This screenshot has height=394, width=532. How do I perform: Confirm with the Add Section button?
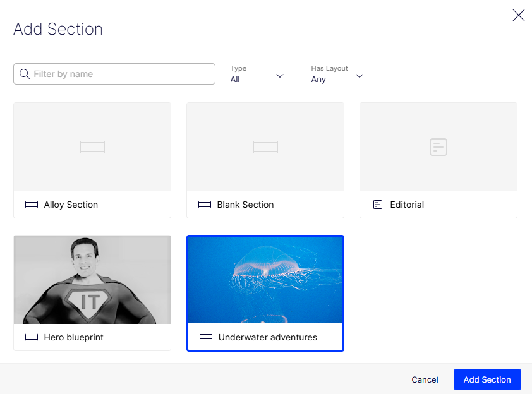[x=487, y=379]
